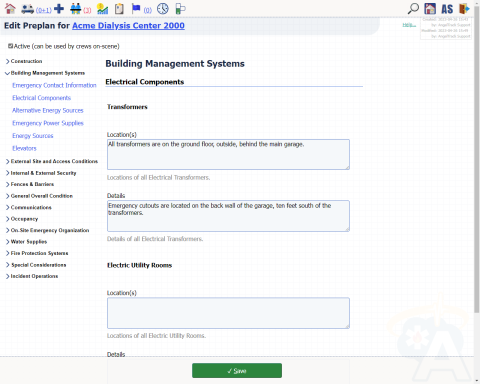The height and width of the screenshot is (384, 480).
Task: Open the Elevators subsection
Action: [x=24, y=148]
